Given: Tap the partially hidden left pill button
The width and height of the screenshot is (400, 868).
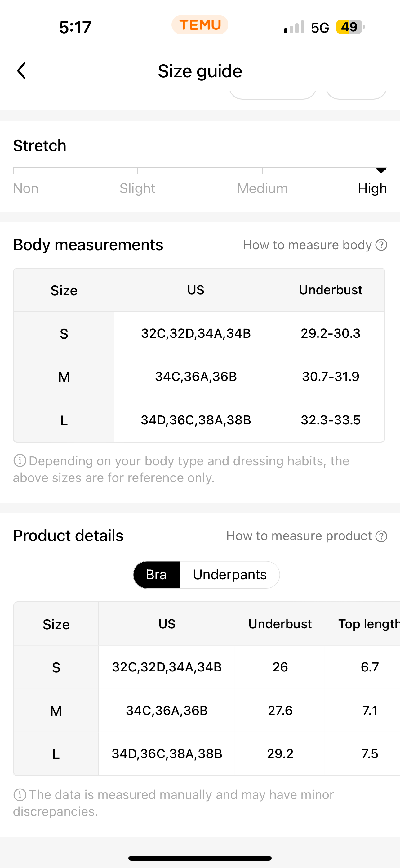Looking at the screenshot, I should click(x=273, y=95).
